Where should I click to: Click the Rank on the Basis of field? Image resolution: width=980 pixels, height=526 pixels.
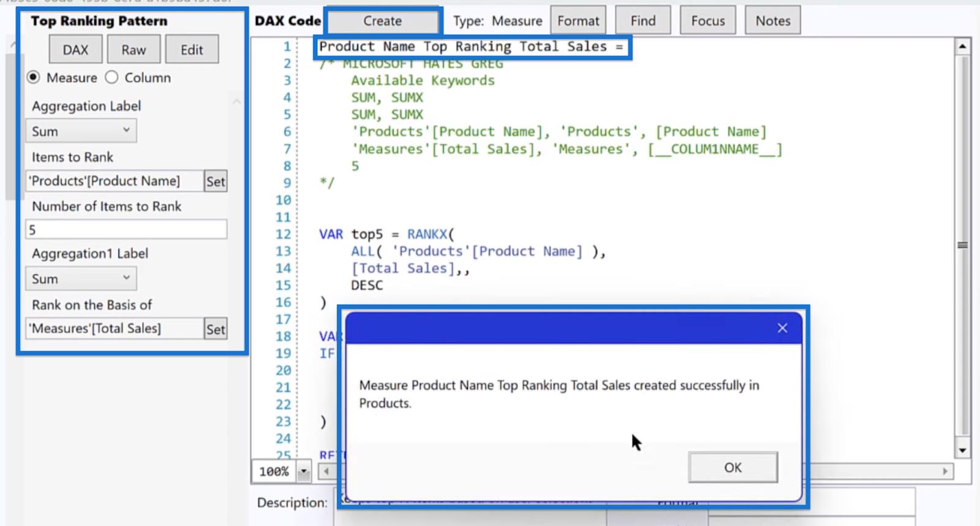115,329
